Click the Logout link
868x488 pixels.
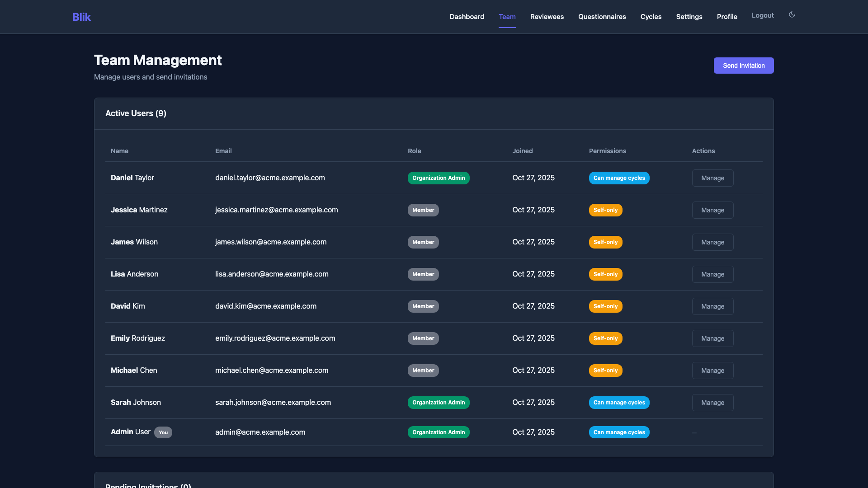763,15
